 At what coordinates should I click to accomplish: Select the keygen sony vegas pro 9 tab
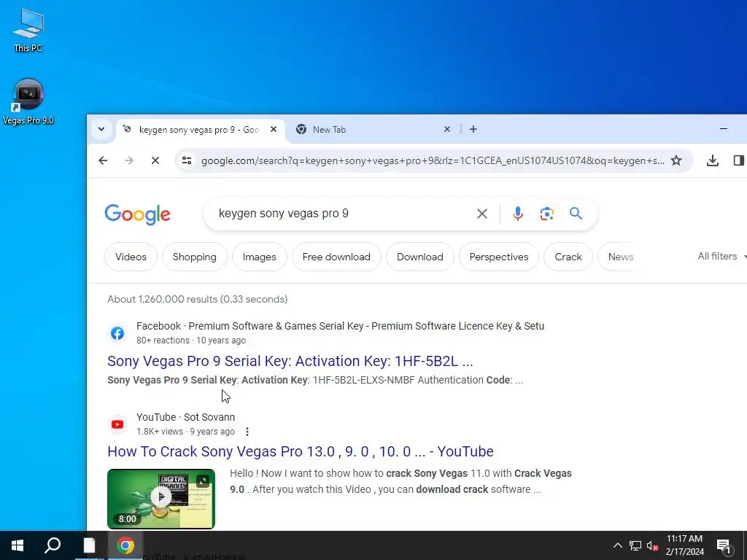click(198, 130)
